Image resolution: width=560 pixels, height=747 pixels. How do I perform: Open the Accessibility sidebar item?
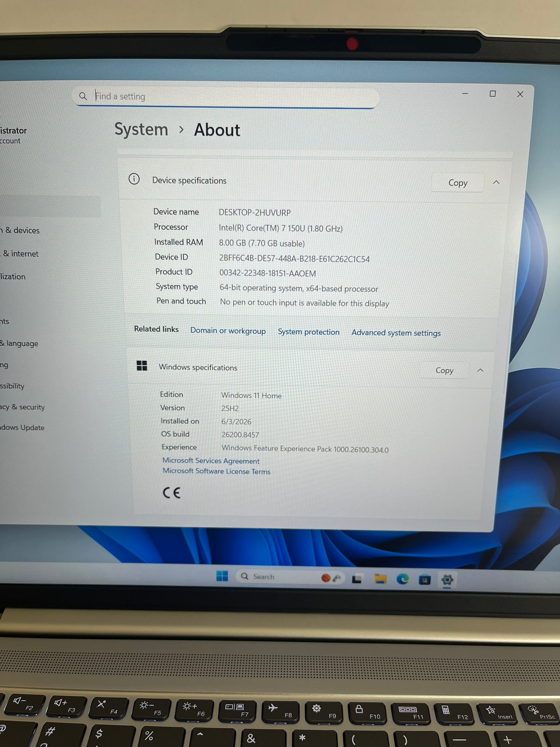[x=12, y=386]
